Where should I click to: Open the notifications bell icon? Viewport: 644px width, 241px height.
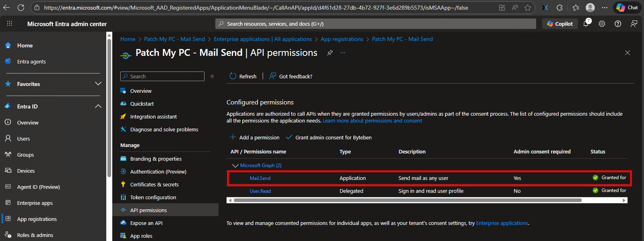pos(586,24)
